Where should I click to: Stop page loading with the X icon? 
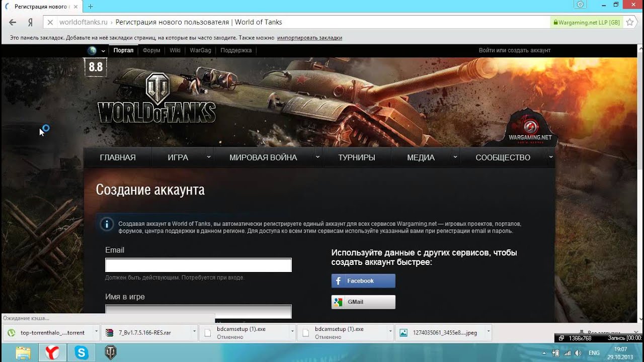point(50,22)
